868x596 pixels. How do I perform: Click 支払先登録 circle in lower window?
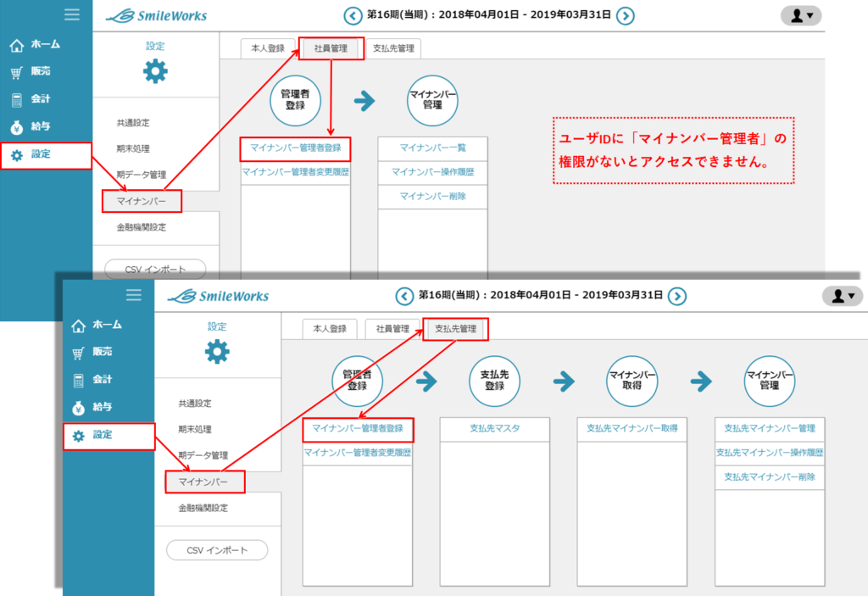pos(494,382)
